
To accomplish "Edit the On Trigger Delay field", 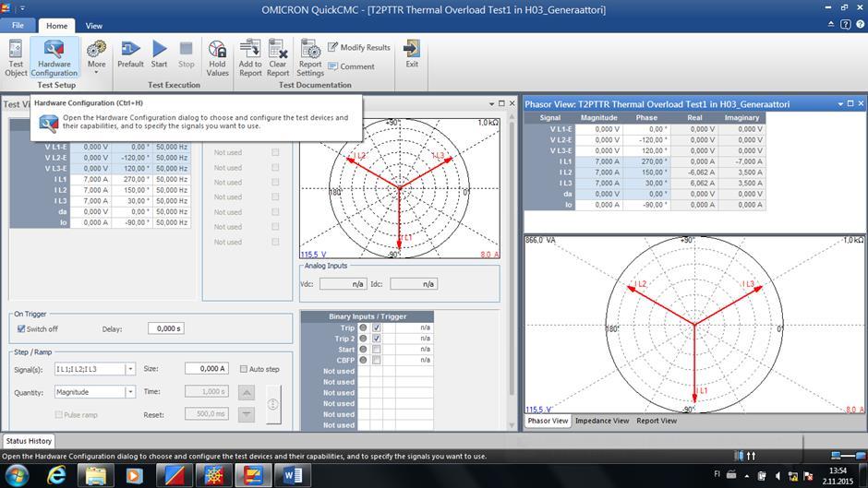I will point(166,328).
